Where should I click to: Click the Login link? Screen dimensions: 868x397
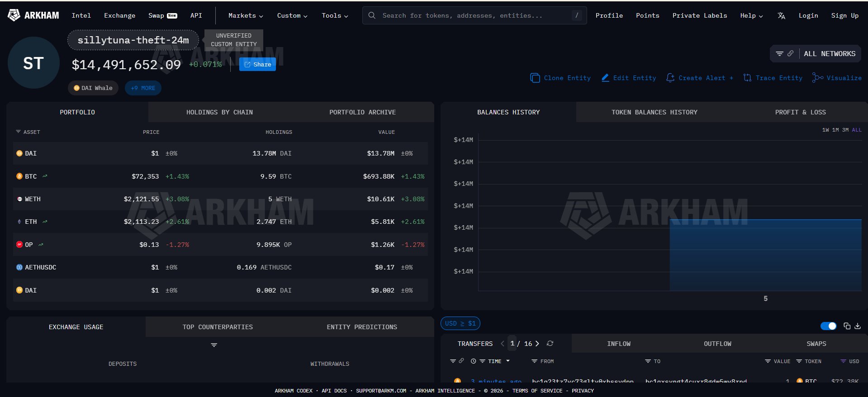coord(808,15)
